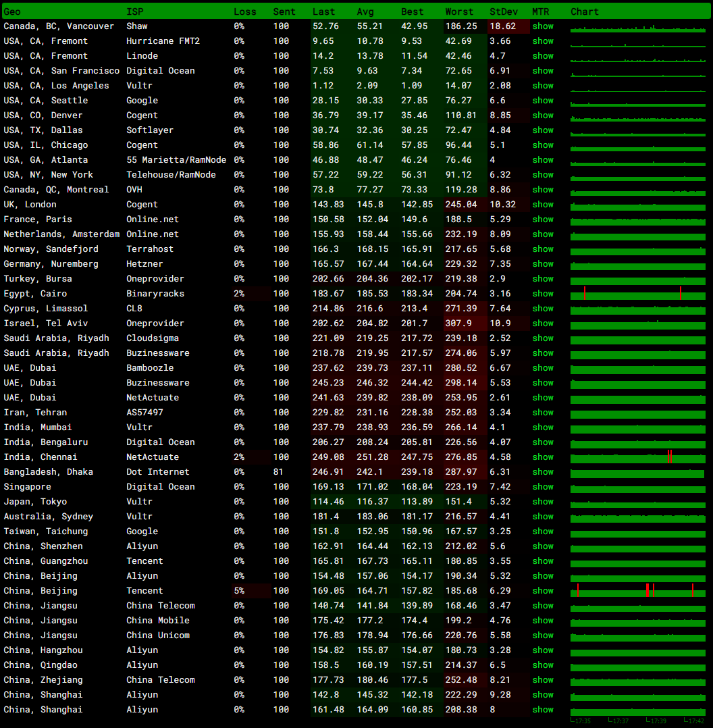Open show link for Japan, Tokyo Vultr
This screenshot has width=713, height=728.
[x=542, y=502]
